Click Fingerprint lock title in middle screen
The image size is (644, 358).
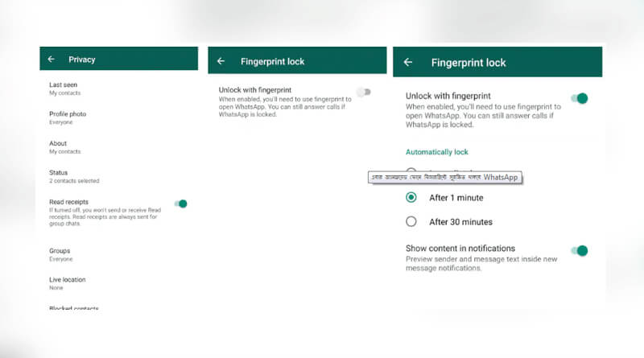click(x=272, y=62)
